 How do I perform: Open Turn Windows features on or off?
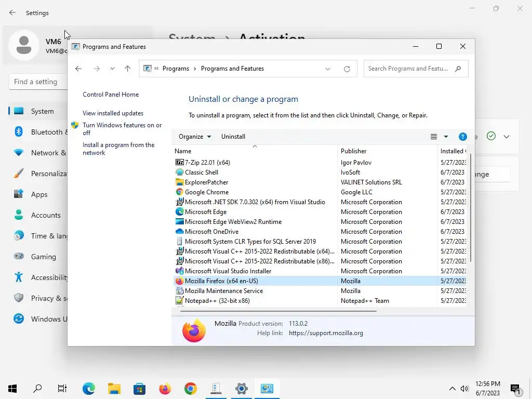click(122, 129)
